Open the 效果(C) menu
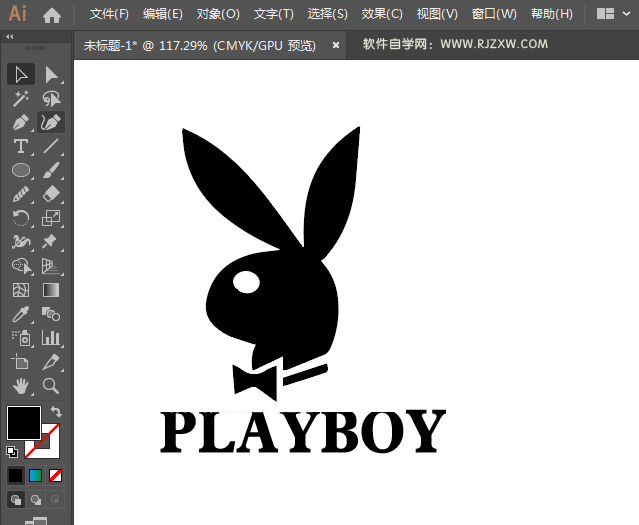Viewport: 639px width, 525px height. coord(382,14)
